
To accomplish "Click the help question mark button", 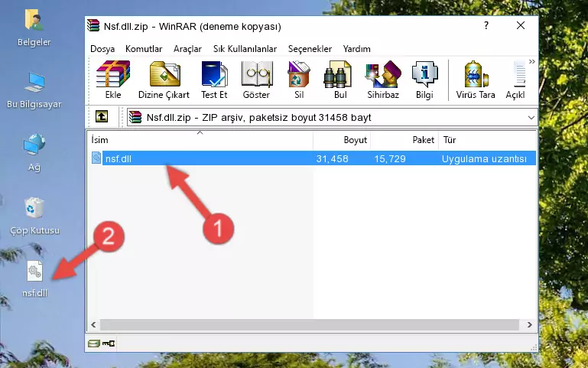I will tap(486, 25).
